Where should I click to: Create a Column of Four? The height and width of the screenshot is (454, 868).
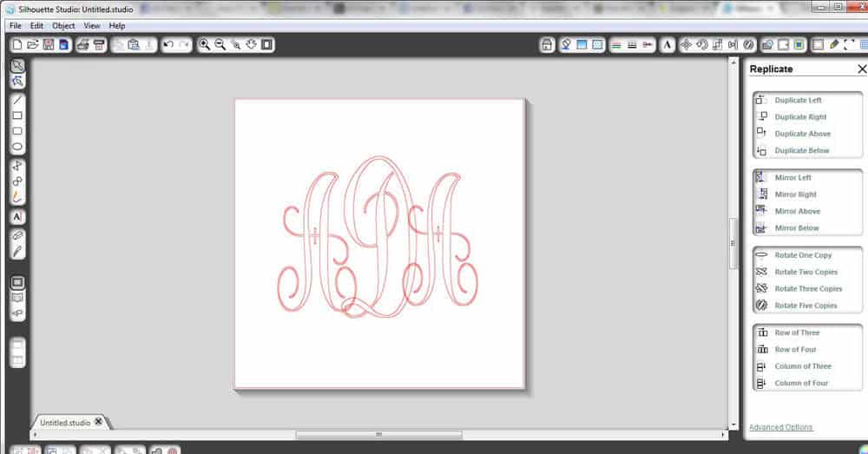tap(801, 383)
